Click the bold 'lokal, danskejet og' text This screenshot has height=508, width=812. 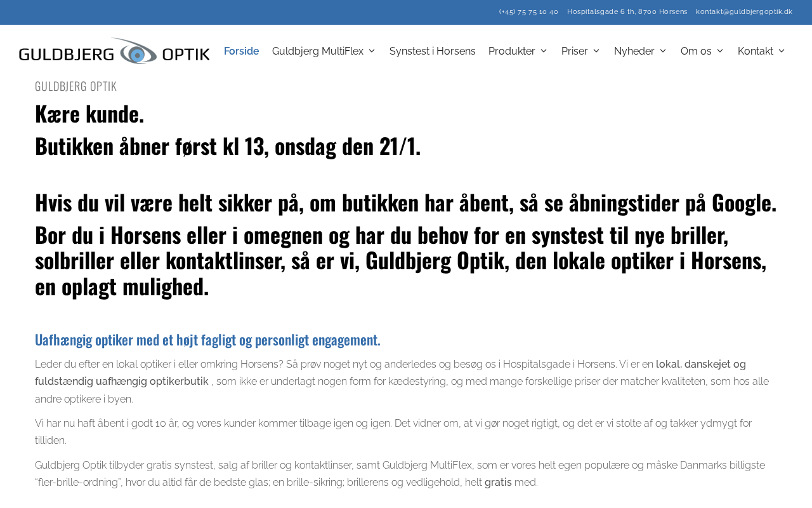701,364
